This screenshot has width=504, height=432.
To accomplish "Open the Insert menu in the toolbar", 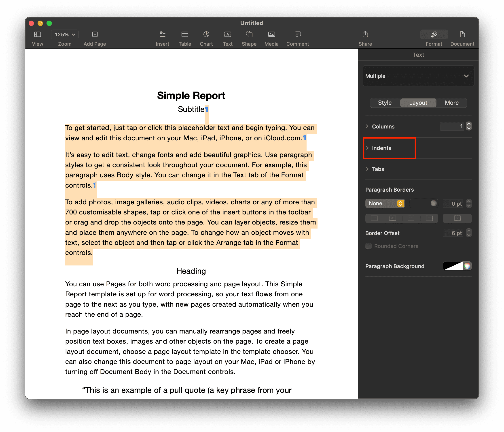I will click(163, 38).
